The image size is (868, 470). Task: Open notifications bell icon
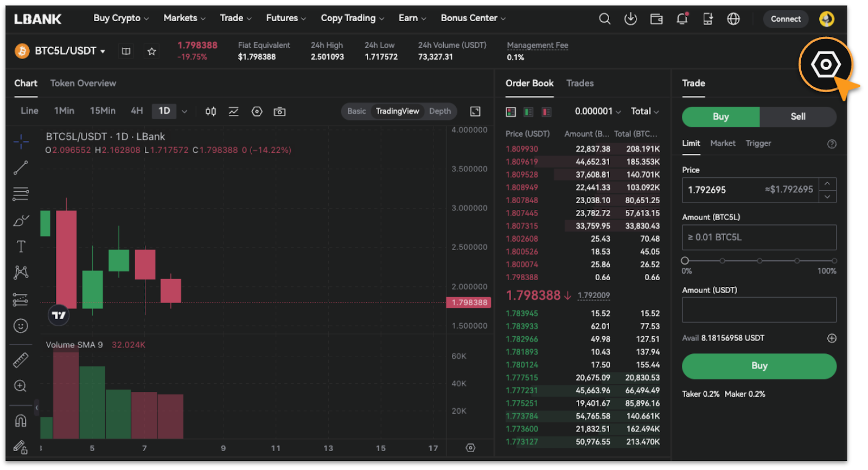tap(682, 19)
